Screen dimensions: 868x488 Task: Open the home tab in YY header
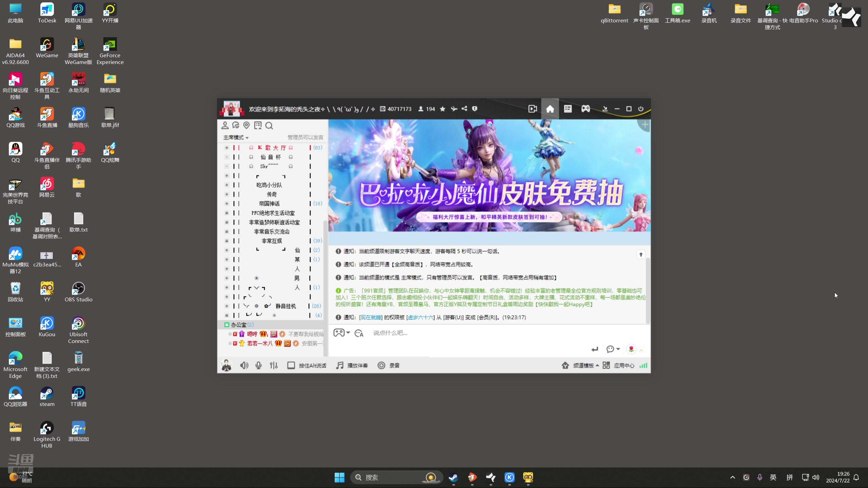click(550, 109)
